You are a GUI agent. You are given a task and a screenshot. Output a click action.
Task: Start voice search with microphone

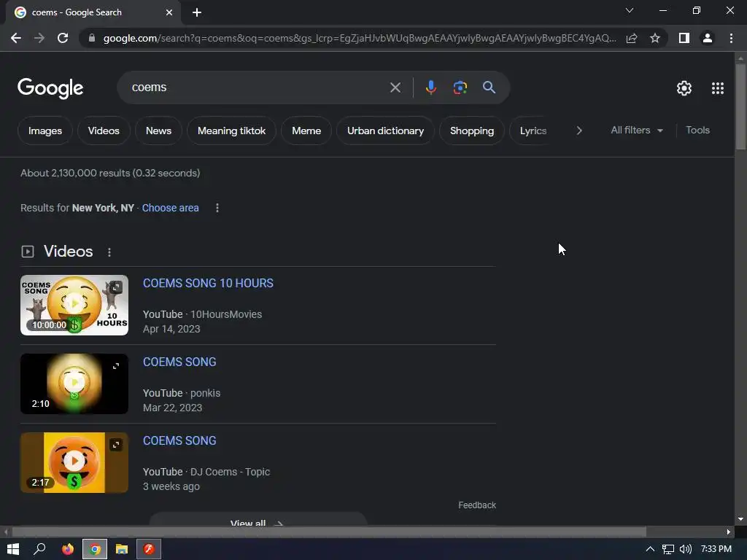click(x=430, y=87)
